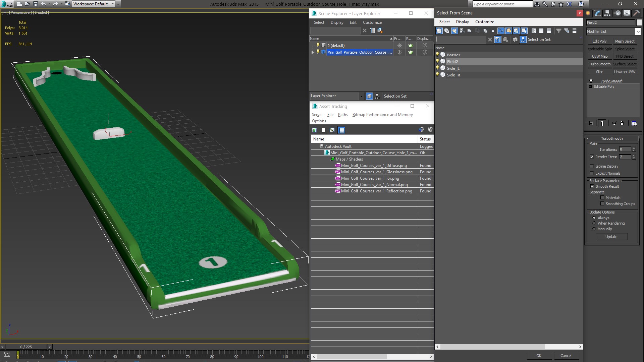The image size is (644, 362).
Task: Open Select menu in Select From Scene
Action: (x=444, y=22)
